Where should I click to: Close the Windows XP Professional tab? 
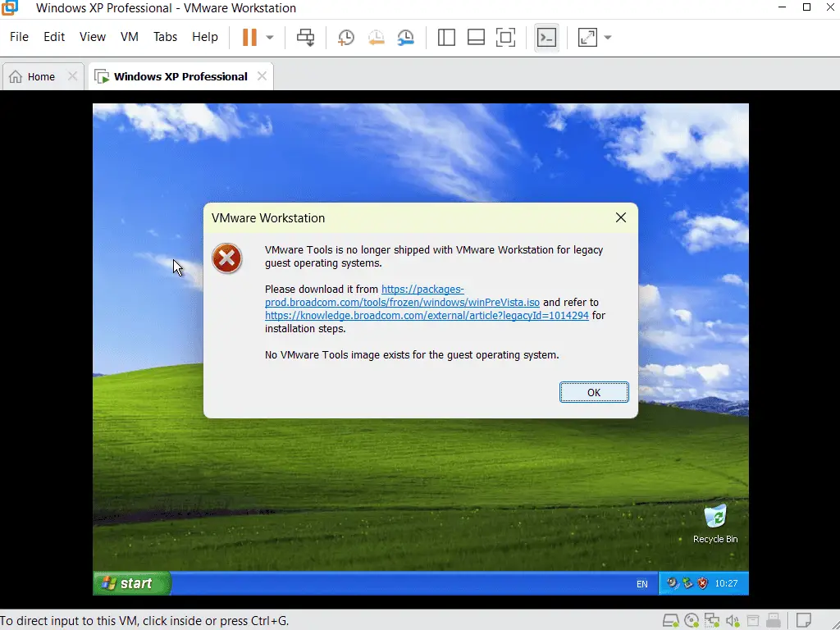point(262,76)
